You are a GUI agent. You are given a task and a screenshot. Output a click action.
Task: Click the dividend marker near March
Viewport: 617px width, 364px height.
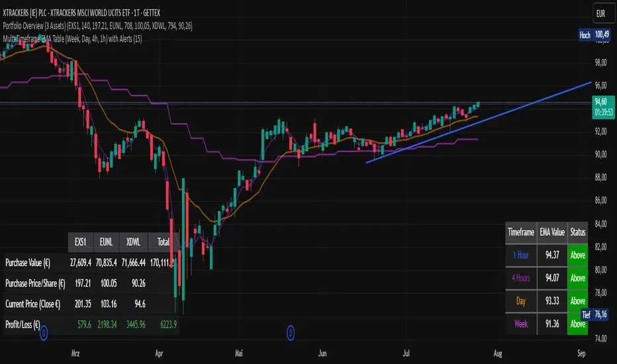(44, 334)
